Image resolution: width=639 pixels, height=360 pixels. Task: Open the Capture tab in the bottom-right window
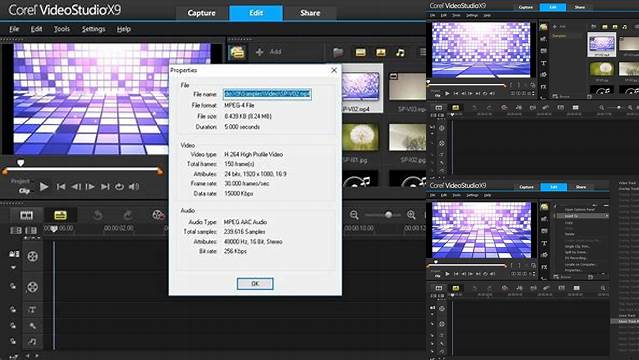[x=526, y=187]
